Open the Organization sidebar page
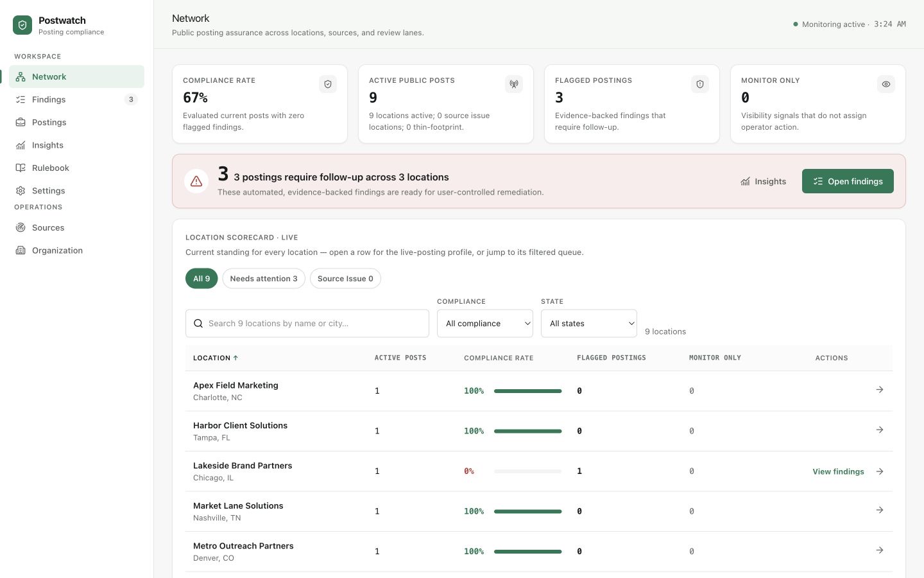Viewport: 924px width, 578px height. [x=76, y=250]
